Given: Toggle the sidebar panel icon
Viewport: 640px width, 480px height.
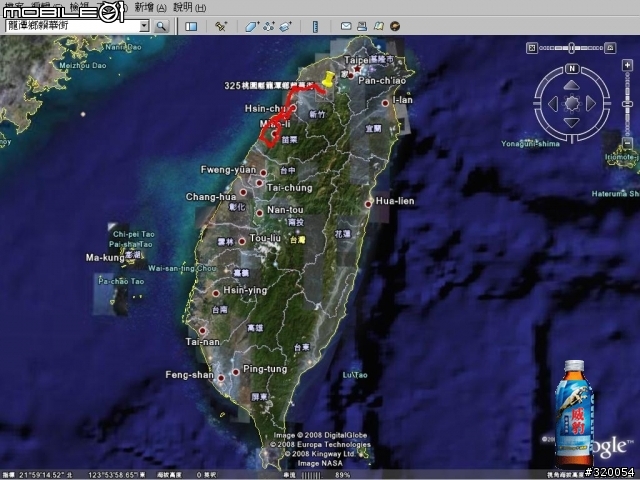Looking at the screenshot, I should 191,27.
